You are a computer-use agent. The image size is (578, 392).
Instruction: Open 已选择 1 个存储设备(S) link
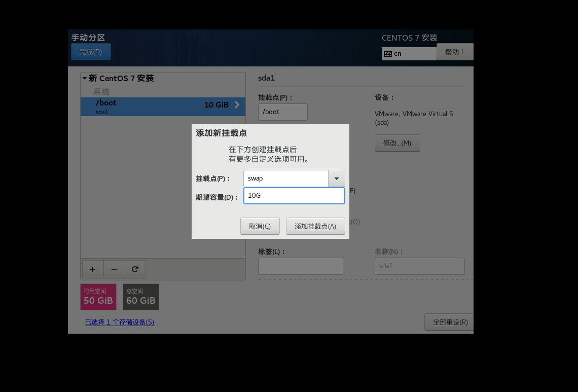[120, 322]
